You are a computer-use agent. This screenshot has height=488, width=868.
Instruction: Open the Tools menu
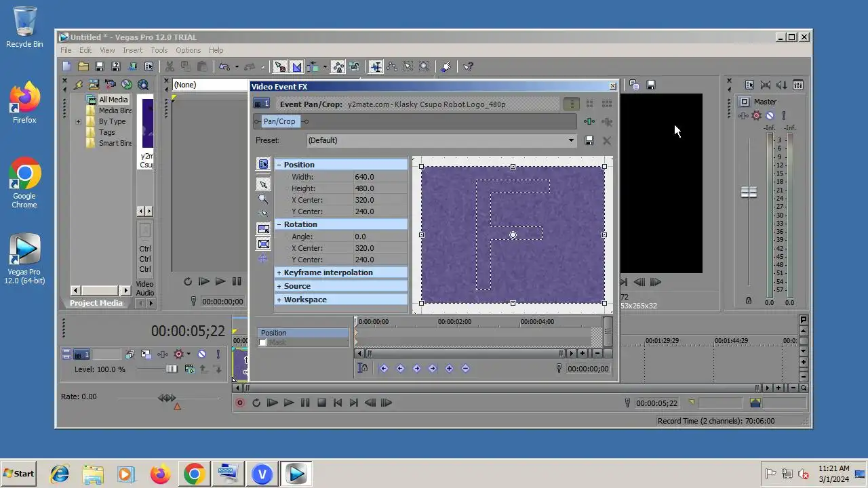click(x=159, y=50)
